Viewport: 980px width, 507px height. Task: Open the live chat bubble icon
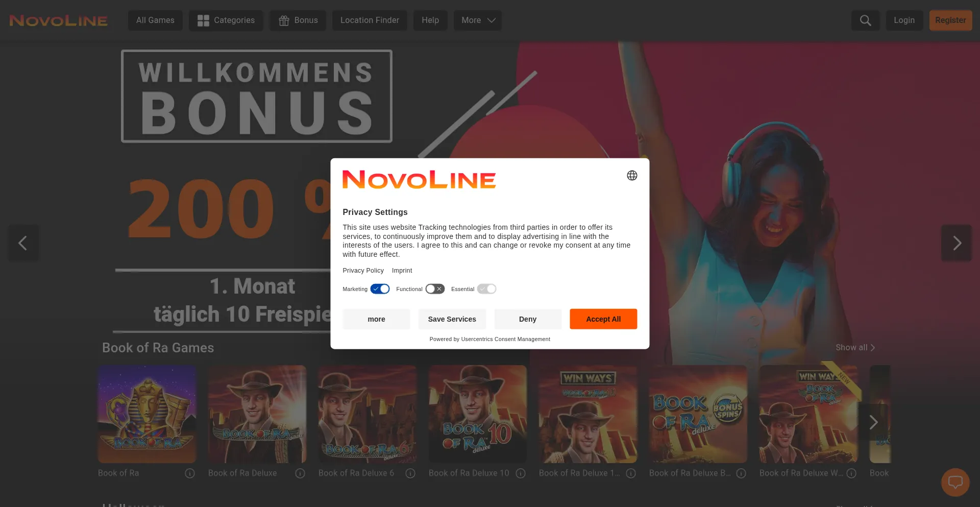pyautogui.click(x=955, y=482)
